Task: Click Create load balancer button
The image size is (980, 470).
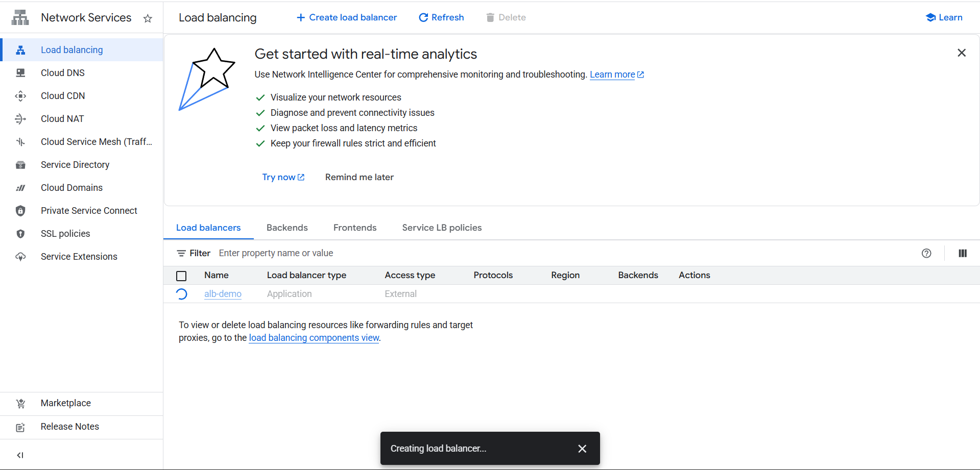Action: coord(347,17)
